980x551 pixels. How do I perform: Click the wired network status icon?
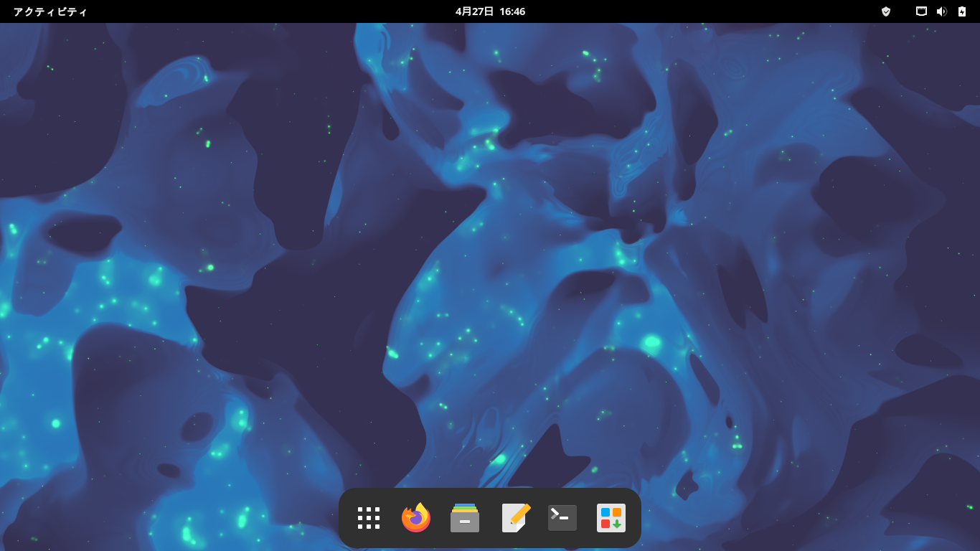click(922, 11)
